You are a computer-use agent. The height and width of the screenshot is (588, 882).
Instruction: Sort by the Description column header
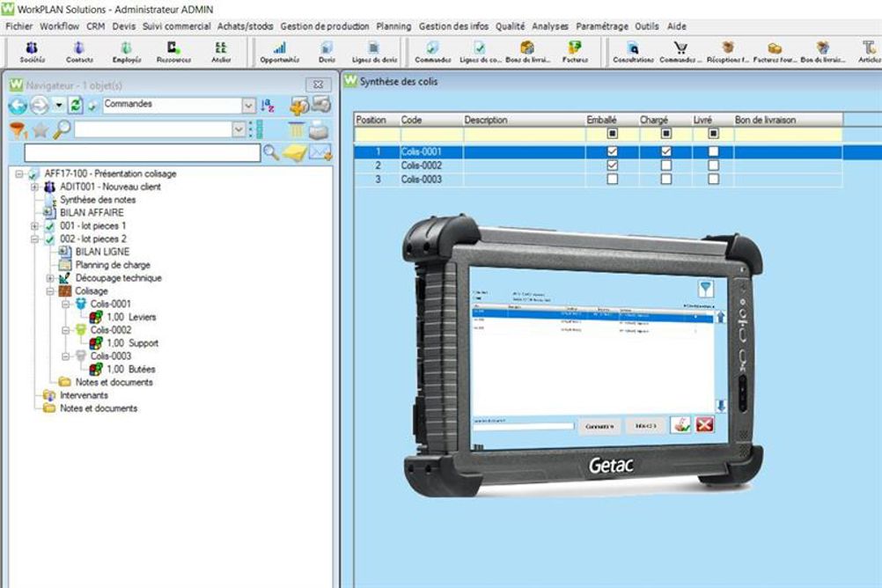(524, 120)
